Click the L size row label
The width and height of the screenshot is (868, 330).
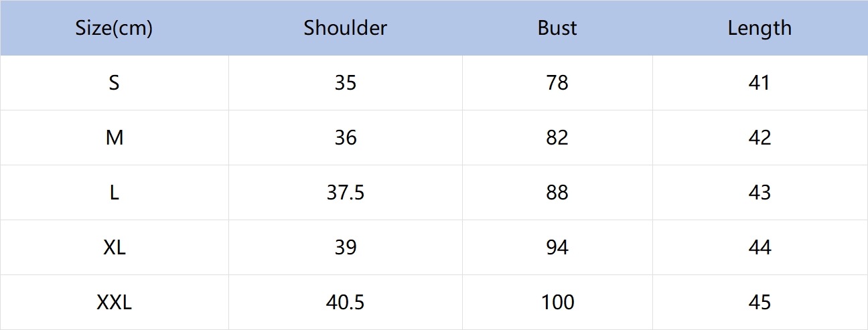coord(114,193)
